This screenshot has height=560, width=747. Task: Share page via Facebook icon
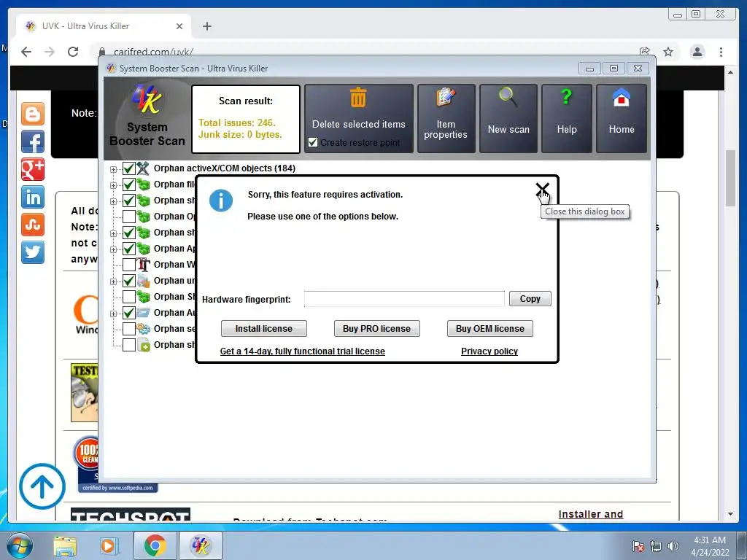coord(33,141)
